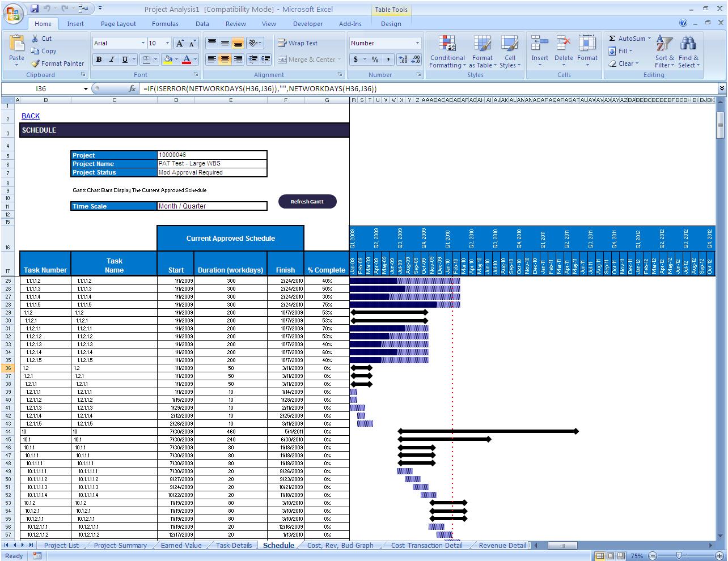The height and width of the screenshot is (561, 728).
Task: Select the Format Painter tool
Action: [57, 63]
